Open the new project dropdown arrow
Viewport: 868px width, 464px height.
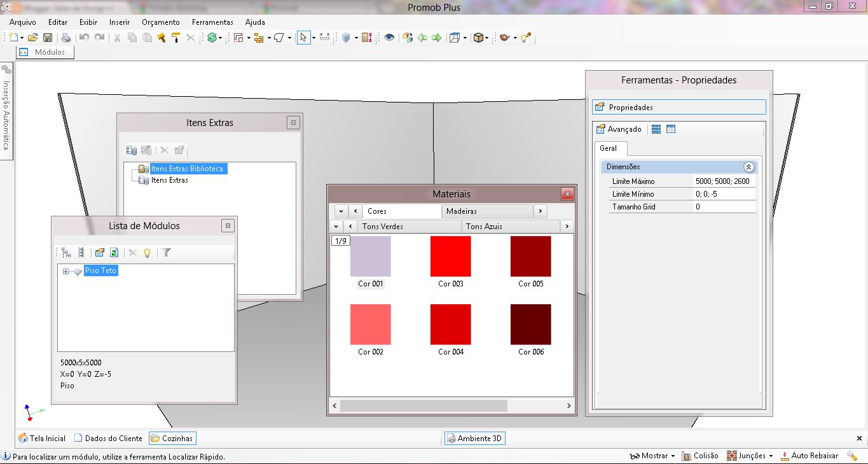click(x=22, y=38)
